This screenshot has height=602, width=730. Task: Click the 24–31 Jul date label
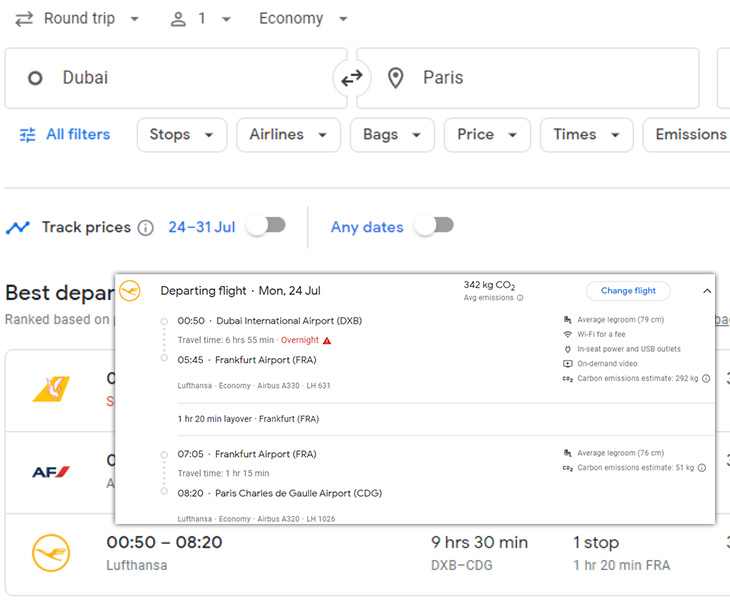pyautogui.click(x=202, y=227)
